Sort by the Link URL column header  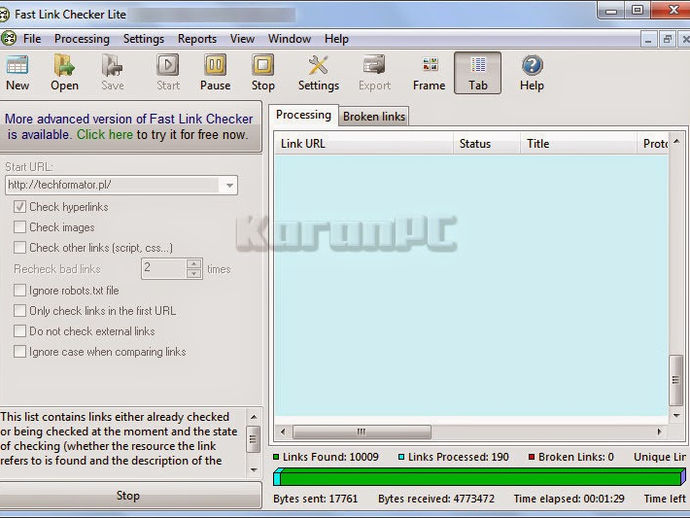(x=363, y=143)
